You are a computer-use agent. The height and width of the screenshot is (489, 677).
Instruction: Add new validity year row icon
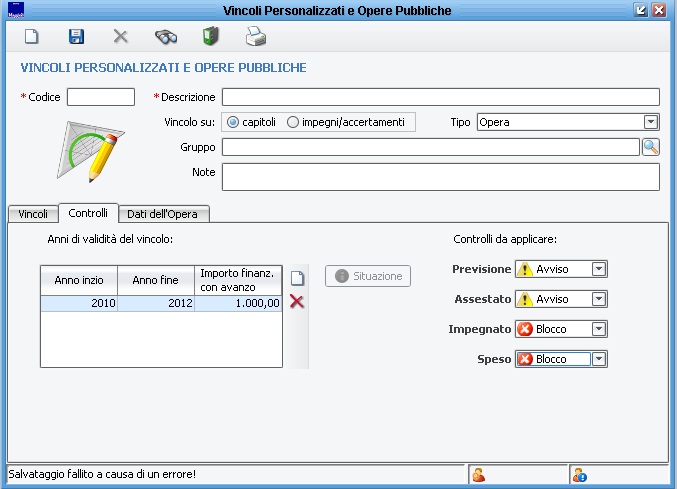click(x=297, y=278)
